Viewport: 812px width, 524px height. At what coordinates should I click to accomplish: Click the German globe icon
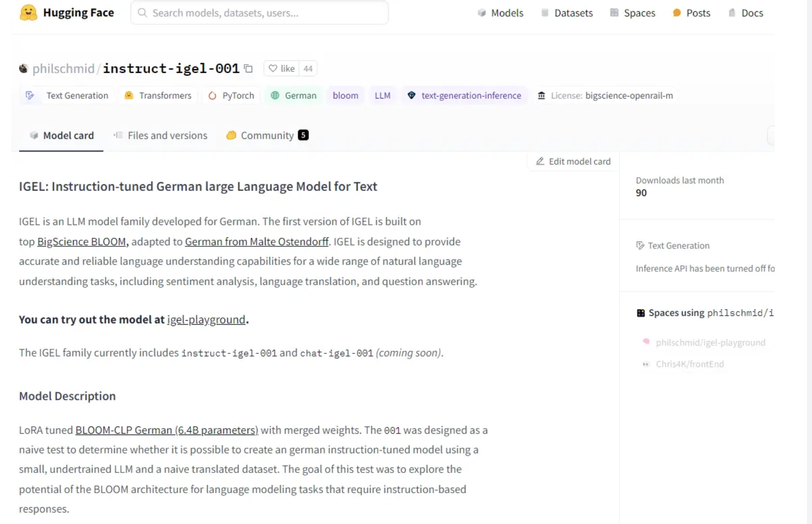[x=275, y=95]
